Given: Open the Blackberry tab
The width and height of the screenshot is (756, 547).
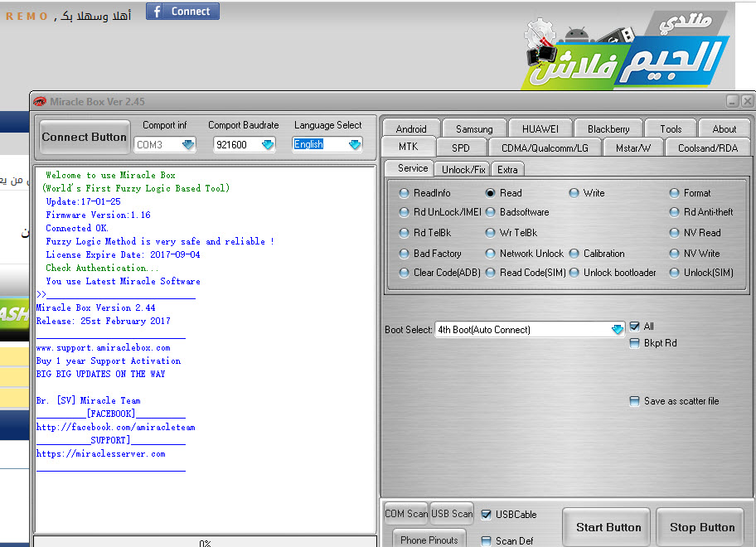Looking at the screenshot, I should pos(608,128).
